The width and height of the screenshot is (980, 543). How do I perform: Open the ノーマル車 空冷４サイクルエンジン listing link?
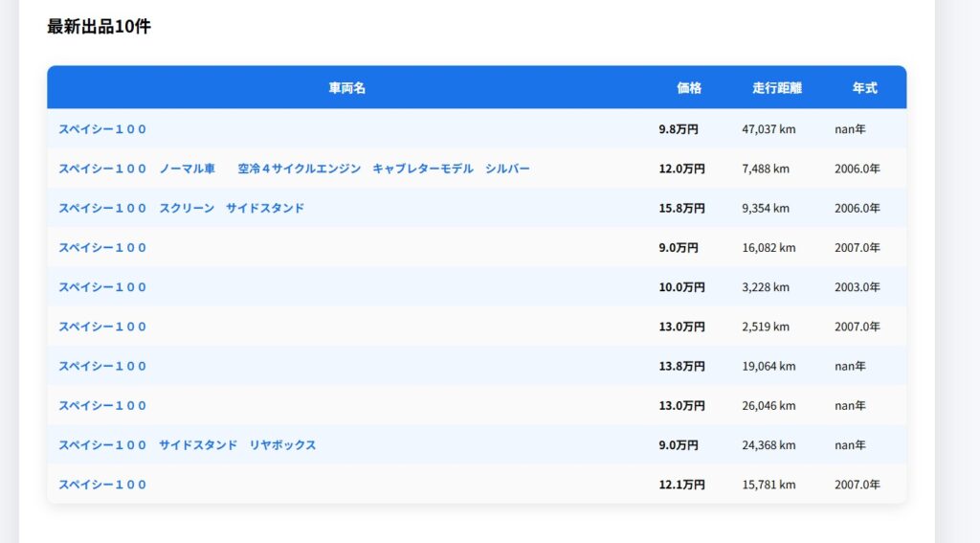coord(294,169)
